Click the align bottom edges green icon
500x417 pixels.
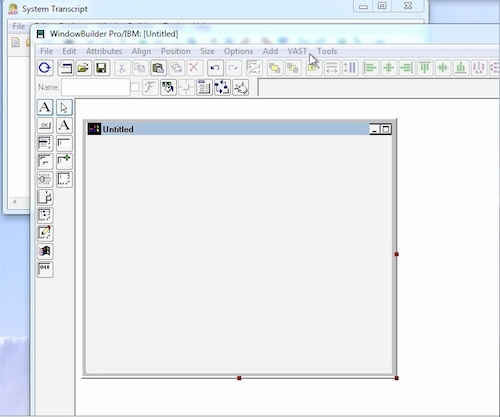point(461,68)
